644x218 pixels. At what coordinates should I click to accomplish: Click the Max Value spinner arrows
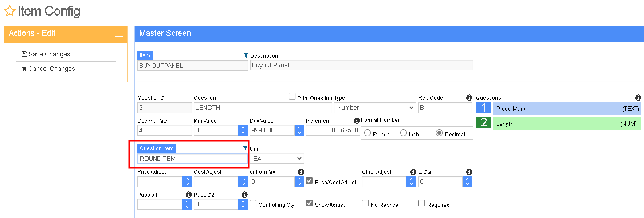[x=299, y=130]
